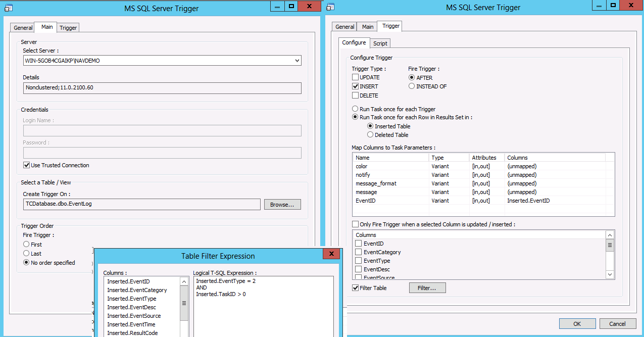This screenshot has height=337, width=644.
Task: Click Cancel in the right window
Action: [617, 324]
